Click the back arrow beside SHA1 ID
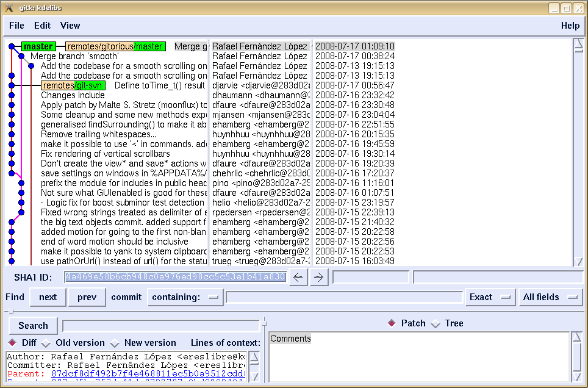The width and height of the screenshot is (588, 388). click(x=298, y=277)
